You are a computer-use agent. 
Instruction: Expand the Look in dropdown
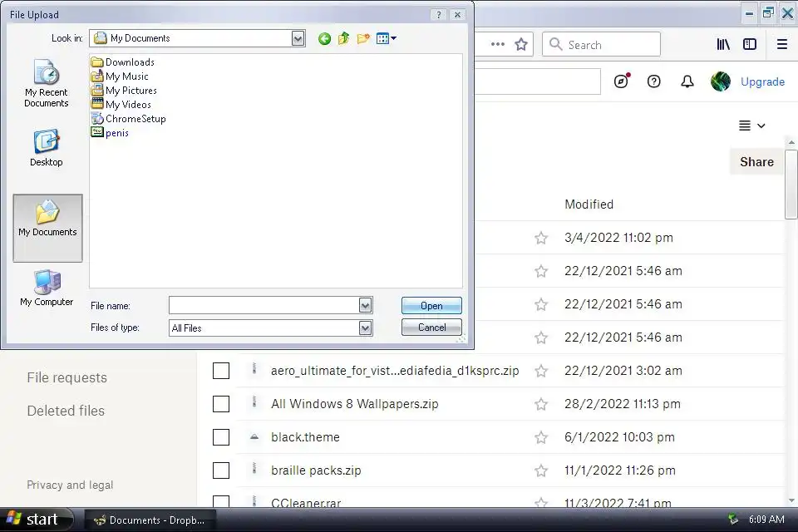coord(298,38)
